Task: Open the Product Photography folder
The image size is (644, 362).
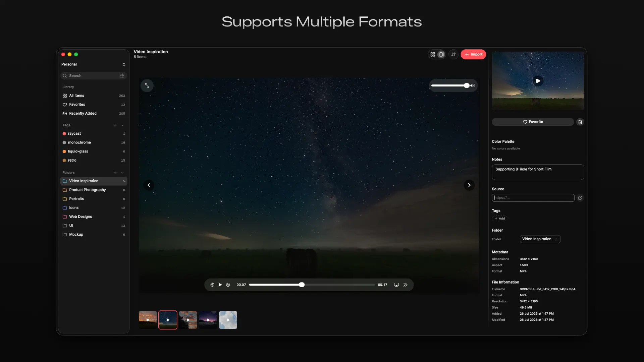Action: click(x=94, y=190)
